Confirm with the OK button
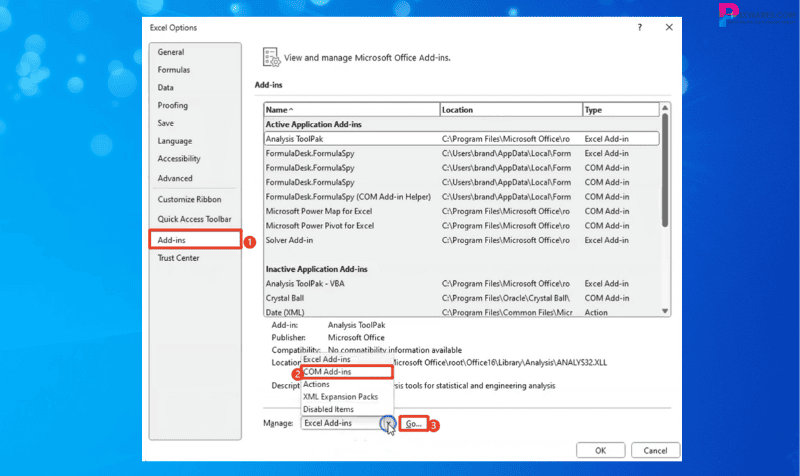800x476 pixels. point(600,450)
